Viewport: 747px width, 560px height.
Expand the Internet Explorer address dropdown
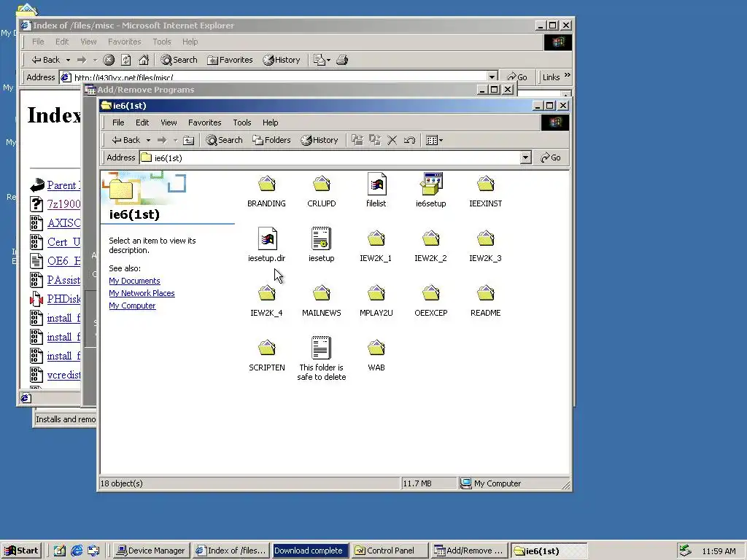[x=492, y=76]
